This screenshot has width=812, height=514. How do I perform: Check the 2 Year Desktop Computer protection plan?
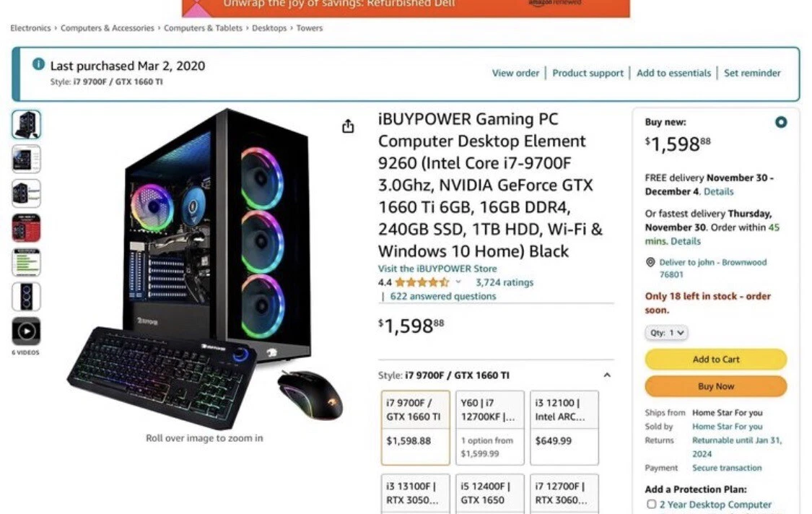pos(652,504)
